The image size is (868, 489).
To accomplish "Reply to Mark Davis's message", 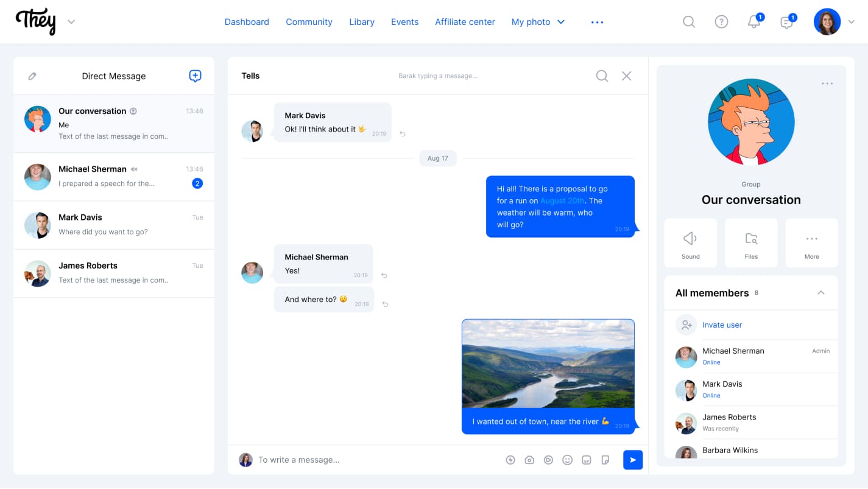I will (x=403, y=134).
